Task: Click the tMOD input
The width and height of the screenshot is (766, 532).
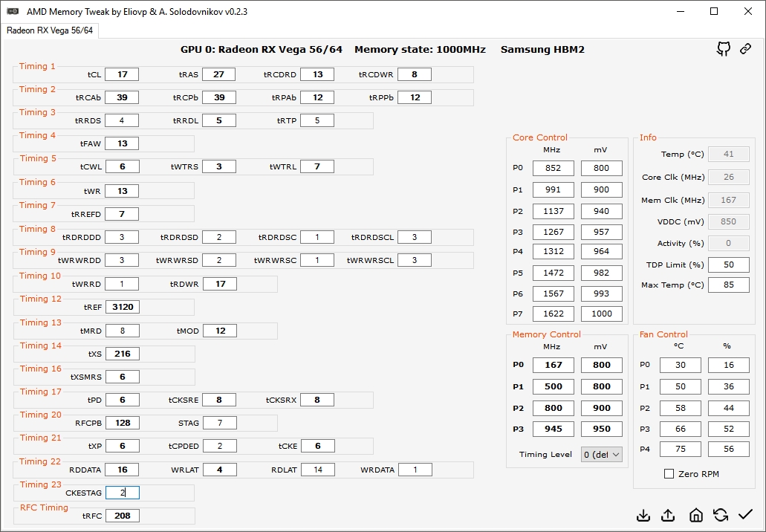Action: pos(220,331)
